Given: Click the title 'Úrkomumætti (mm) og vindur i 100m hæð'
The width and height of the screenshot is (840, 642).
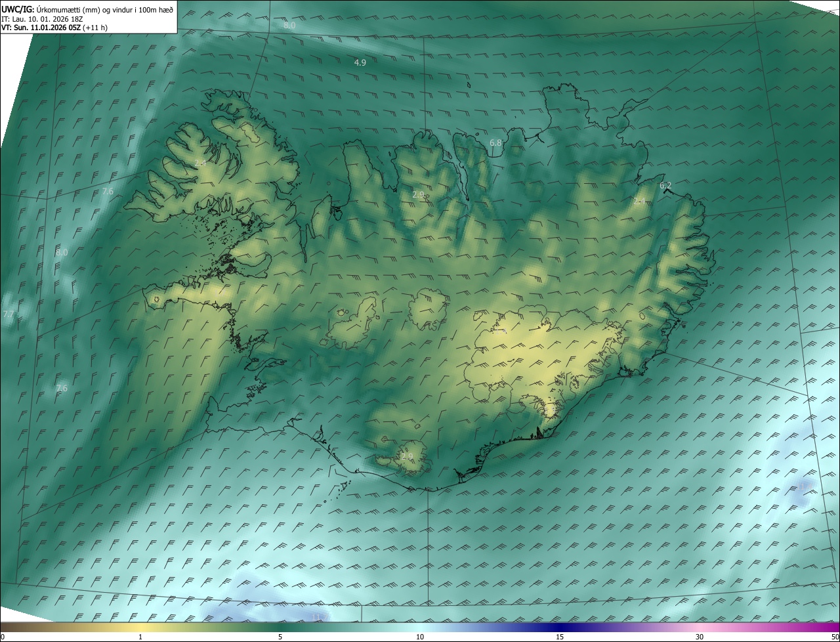Looking at the screenshot, I should (105, 10).
